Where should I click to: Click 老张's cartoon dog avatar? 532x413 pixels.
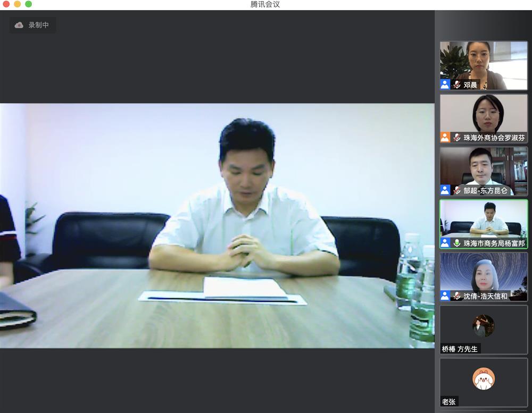tap(483, 379)
